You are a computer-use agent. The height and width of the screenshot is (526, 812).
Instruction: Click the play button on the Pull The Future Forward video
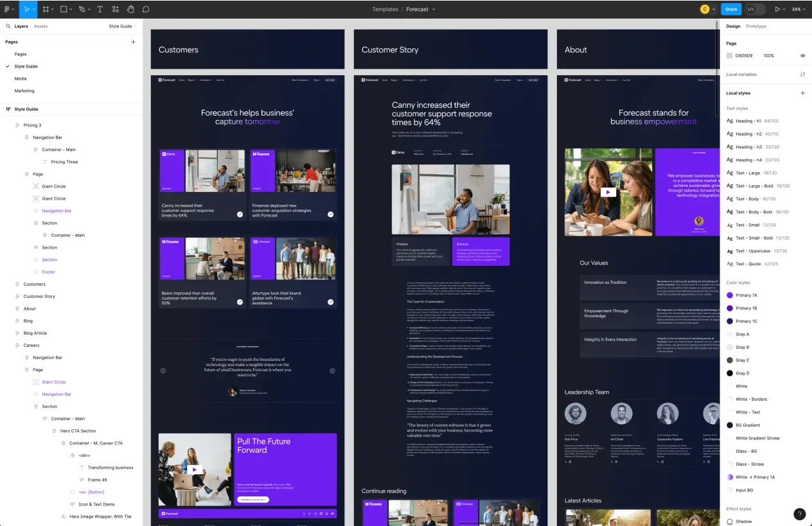(x=195, y=469)
